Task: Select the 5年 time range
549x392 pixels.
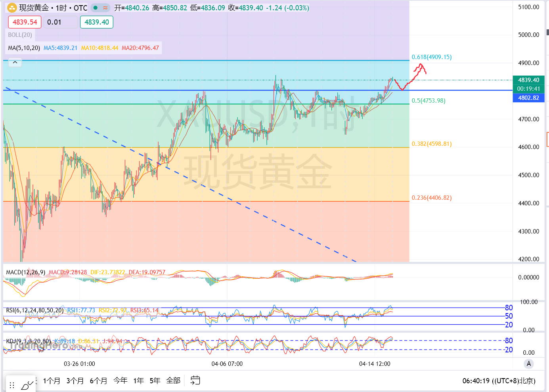Action: 155,381
